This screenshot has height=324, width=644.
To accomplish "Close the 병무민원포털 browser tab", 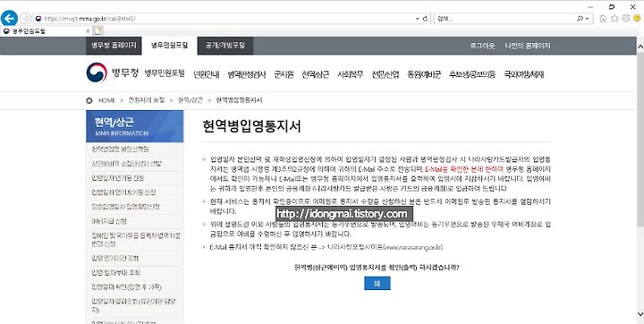I will pos(88,30).
